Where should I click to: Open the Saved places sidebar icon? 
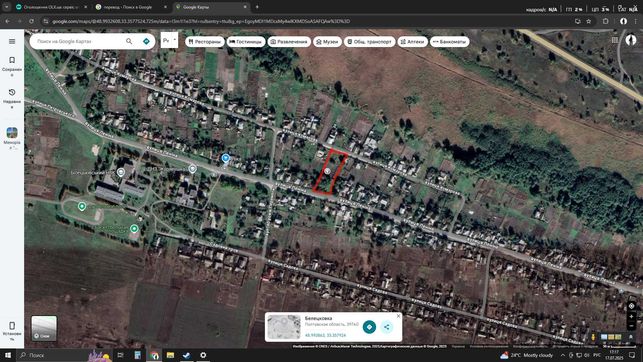point(12,64)
